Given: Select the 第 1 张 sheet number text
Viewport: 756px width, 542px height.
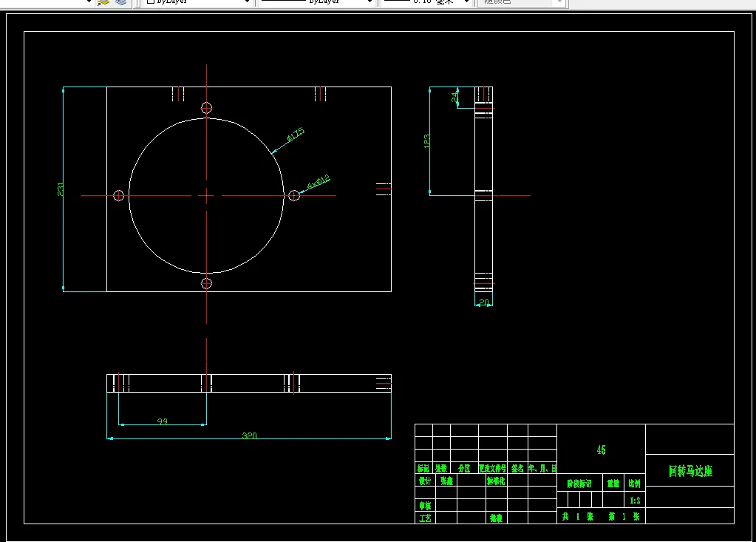Looking at the screenshot, I should tap(624, 516).
